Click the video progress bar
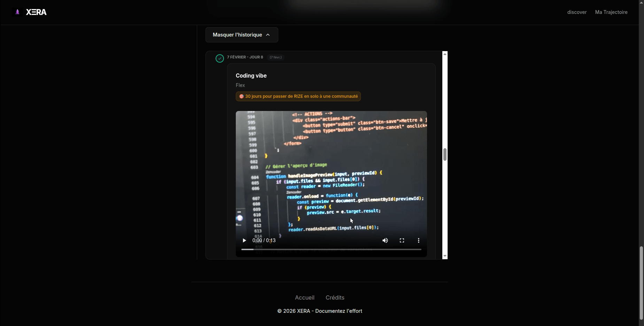The height and width of the screenshot is (326, 644). [331, 249]
